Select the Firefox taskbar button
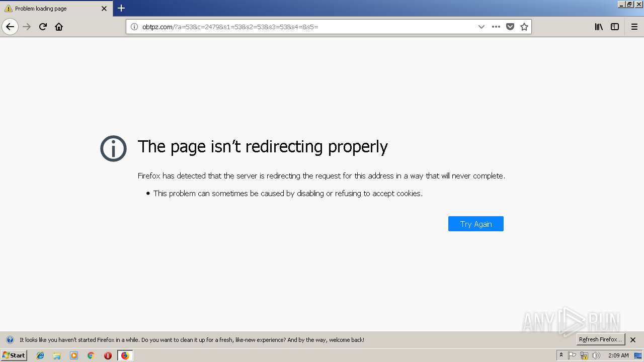 click(125, 355)
